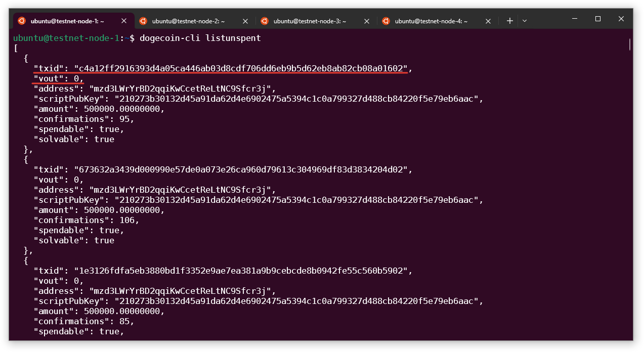The width and height of the screenshot is (644, 352).
Task: Click Ubuntu icon on testnet-node-4 tab
Action: click(x=386, y=21)
